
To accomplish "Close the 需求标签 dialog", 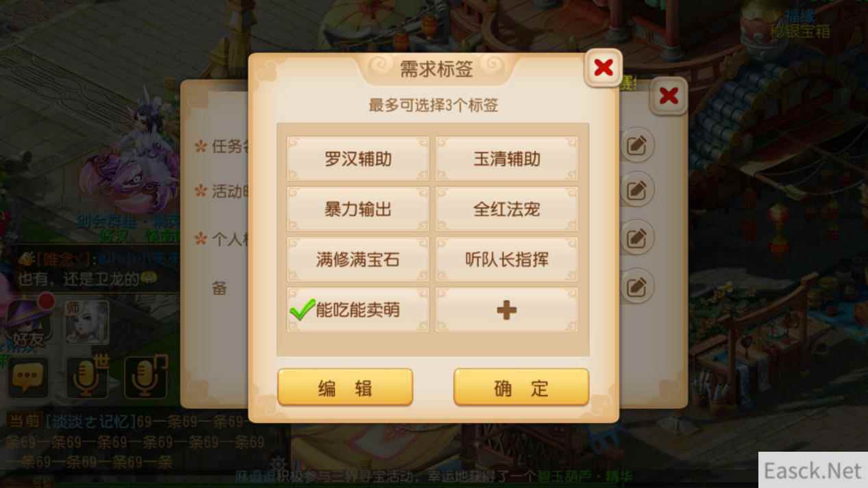I will click(x=604, y=68).
